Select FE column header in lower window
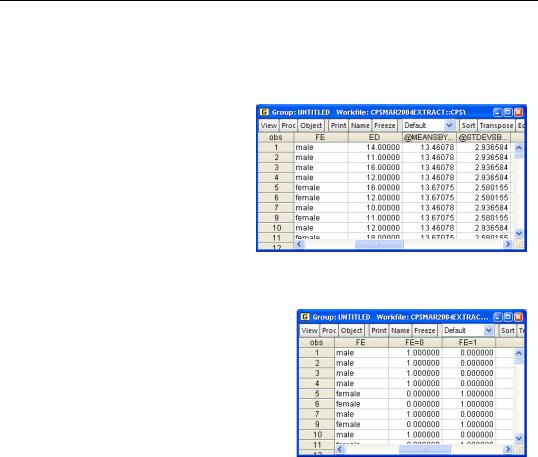Image resolution: width=538 pixels, height=457 pixels. 361,342
